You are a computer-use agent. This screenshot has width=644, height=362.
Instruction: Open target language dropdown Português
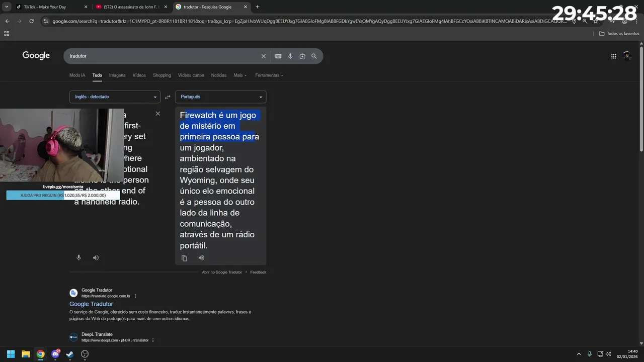point(220,97)
